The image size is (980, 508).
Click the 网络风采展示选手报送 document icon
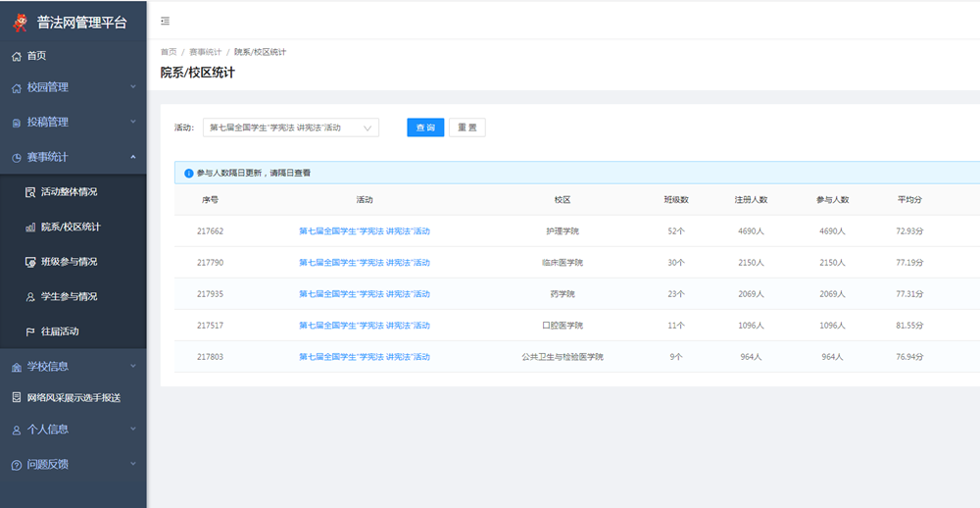tap(17, 398)
